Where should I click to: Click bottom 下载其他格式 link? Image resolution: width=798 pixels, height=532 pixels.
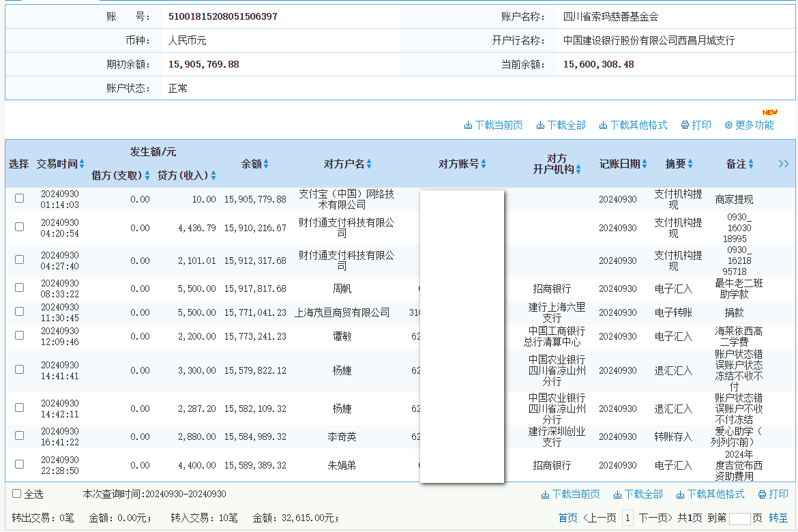coord(710,494)
